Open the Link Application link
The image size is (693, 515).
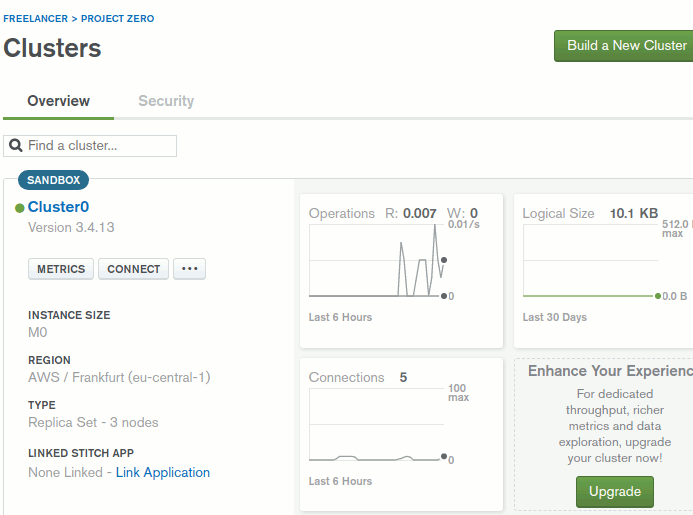tap(163, 472)
